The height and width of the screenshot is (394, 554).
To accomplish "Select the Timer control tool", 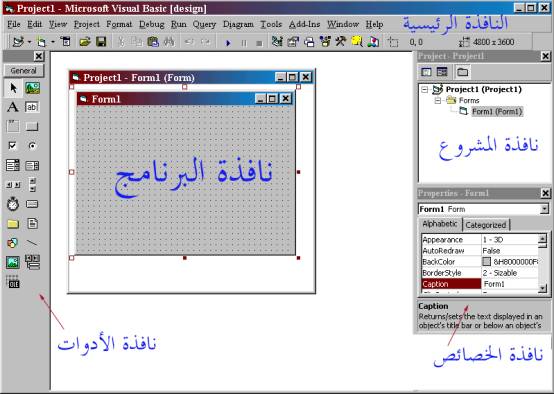I will coord(13,204).
